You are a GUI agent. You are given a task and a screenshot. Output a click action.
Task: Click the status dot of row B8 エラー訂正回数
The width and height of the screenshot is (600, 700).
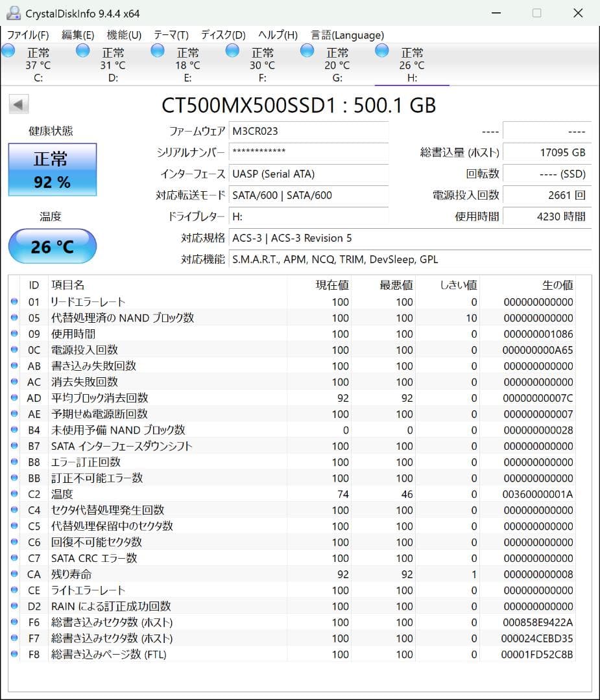point(14,461)
